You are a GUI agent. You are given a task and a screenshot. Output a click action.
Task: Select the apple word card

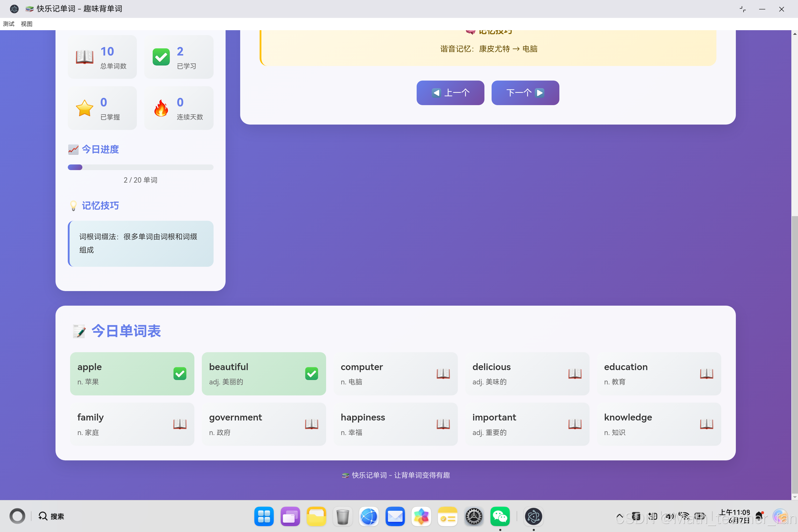pyautogui.click(x=132, y=374)
